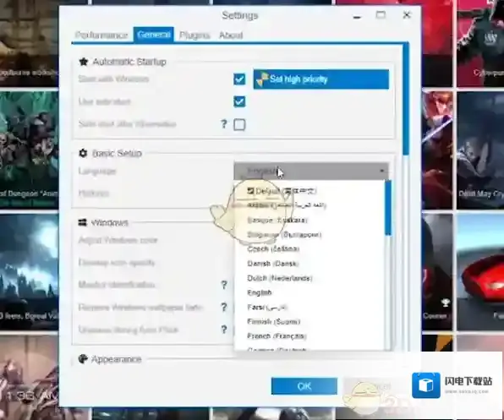Image resolution: width=504 pixels, height=420 pixels.
Task: Click the Windows logo section icon
Action: click(x=83, y=222)
